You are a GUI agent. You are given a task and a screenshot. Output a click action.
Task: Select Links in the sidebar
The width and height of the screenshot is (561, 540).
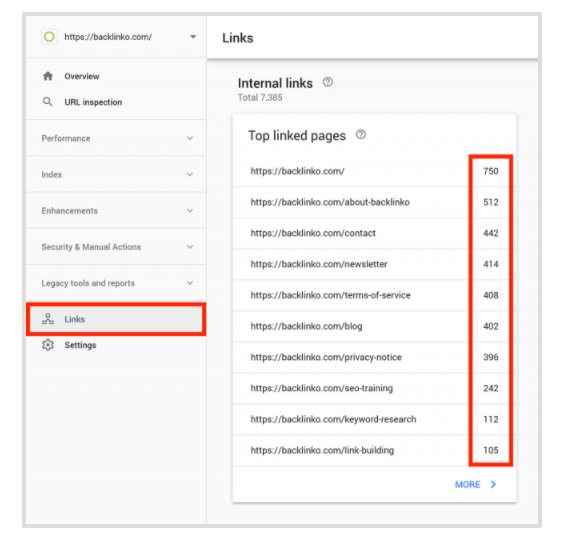pos(116,319)
